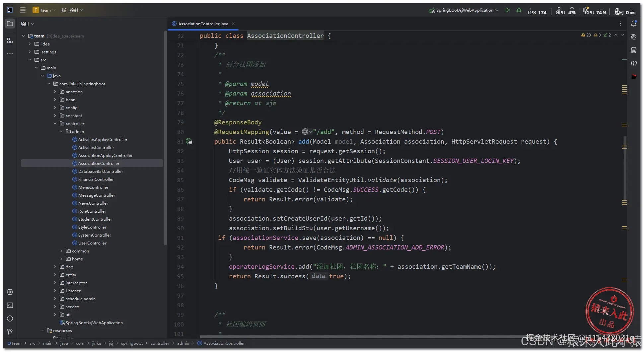Viewport: 644px width, 352px height.
Task: Click the jinku breadcrumb
Action: [97, 343]
